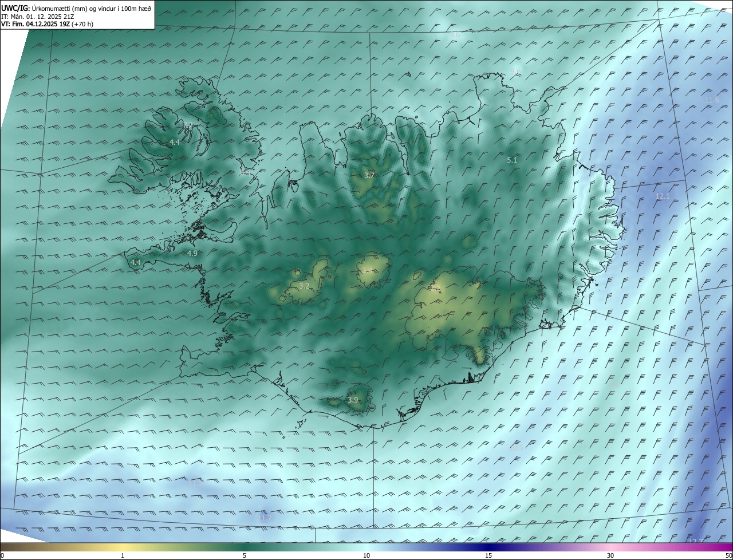Click the '1' tick on the color scale
This screenshot has width=733, height=560.
(123, 556)
